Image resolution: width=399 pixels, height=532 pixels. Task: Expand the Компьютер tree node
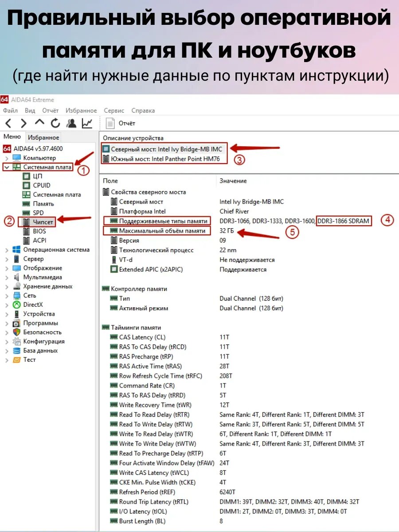point(7,158)
